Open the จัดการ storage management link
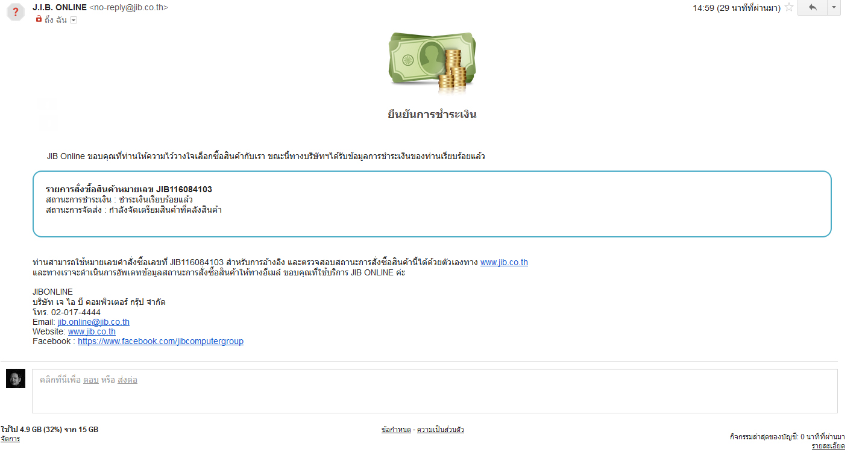This screenshot has width=868, height=464. (x=10, y=439)
